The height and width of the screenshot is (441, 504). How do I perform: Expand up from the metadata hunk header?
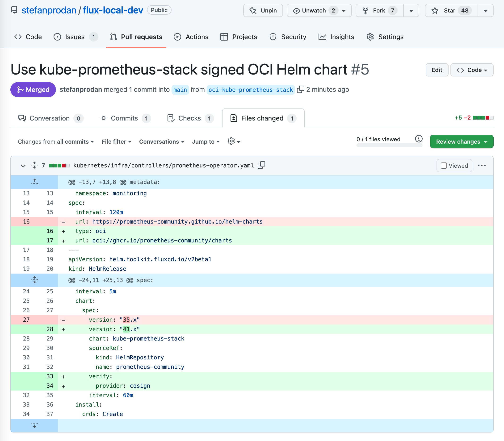point(34,182)
